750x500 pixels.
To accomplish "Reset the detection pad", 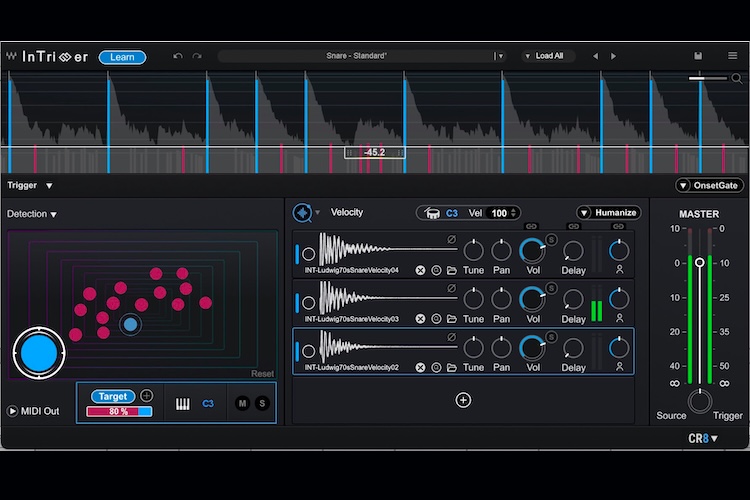I will pos(262,374).
